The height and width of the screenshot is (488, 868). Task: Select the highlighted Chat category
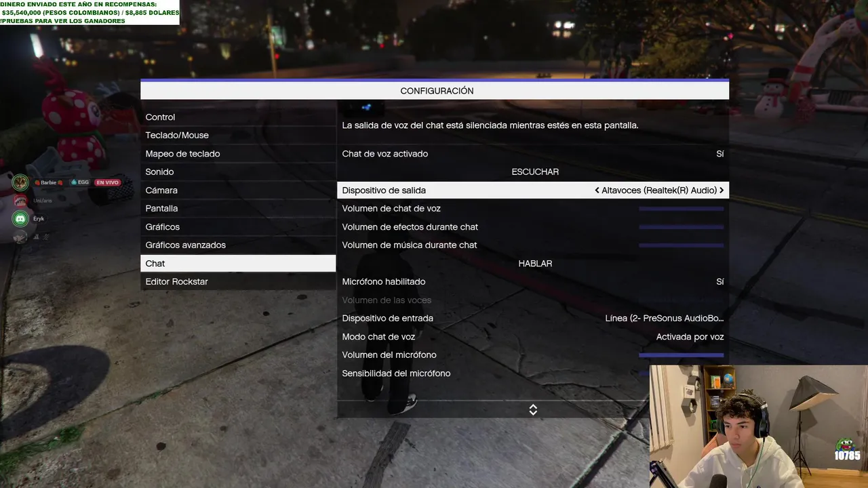click(x=238, y=264)
